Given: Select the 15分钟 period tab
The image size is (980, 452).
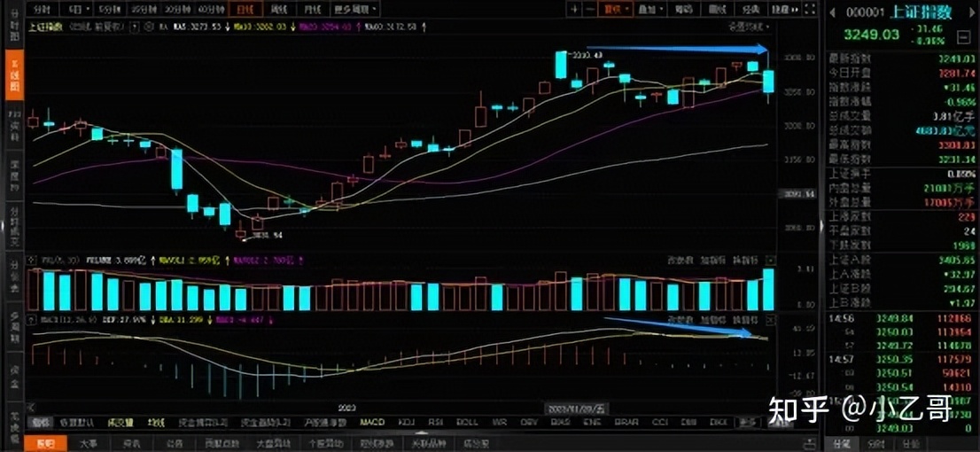Looking at the screenshot, I should pos(144,10).
